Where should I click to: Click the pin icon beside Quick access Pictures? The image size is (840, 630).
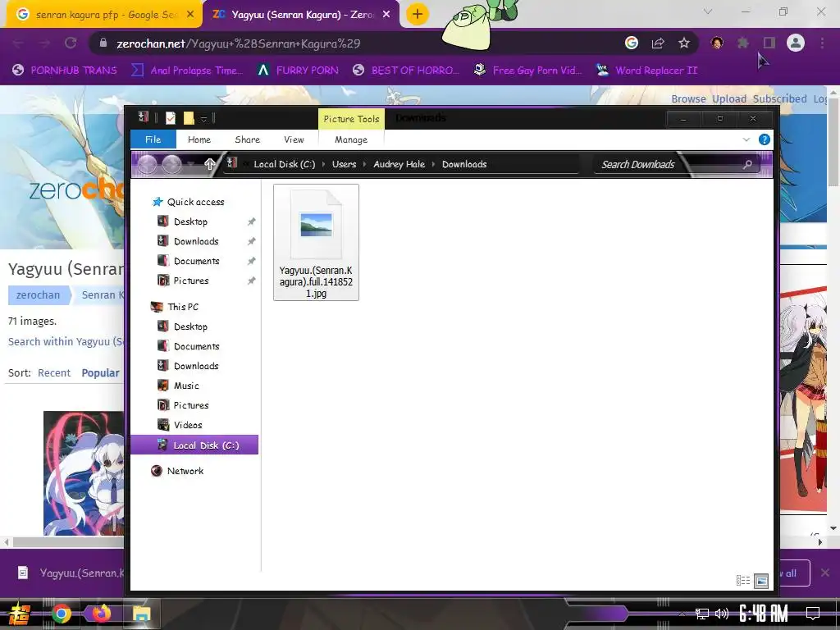click(251, 281)
